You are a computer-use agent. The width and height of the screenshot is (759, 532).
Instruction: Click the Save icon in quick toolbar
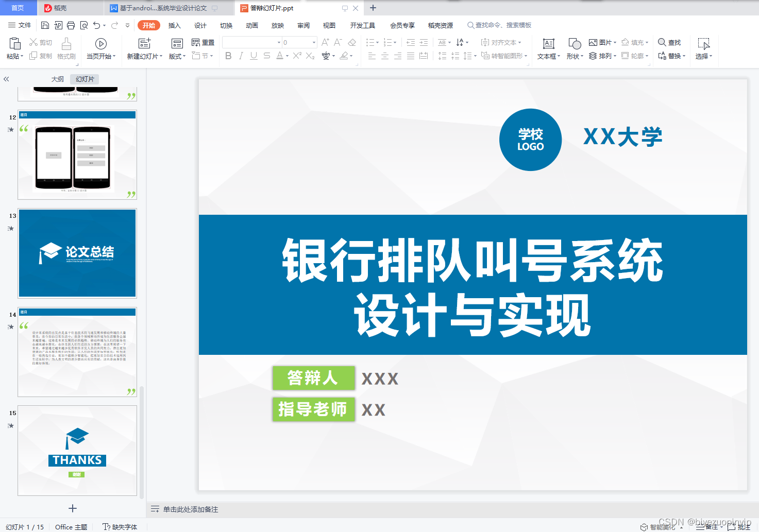(x=45, y=25)
